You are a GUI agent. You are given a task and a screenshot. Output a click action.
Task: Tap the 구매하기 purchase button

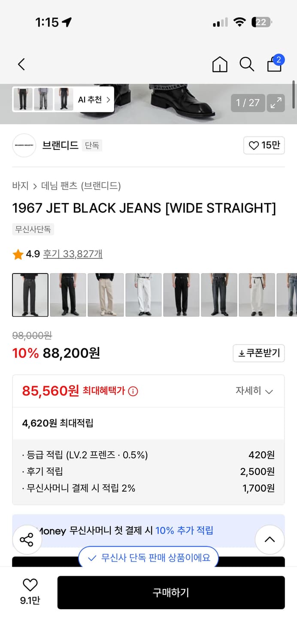coord(171,592)
